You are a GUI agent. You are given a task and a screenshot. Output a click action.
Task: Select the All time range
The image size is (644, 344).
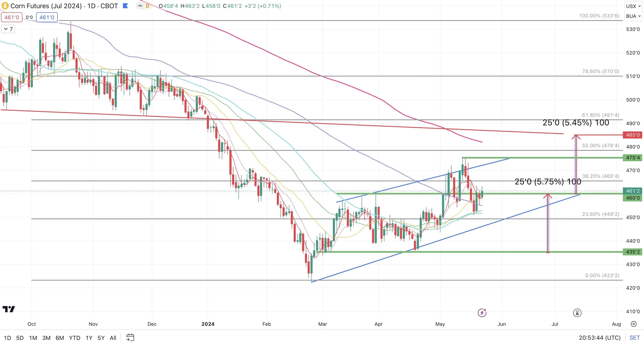click(x=113, y=338)
